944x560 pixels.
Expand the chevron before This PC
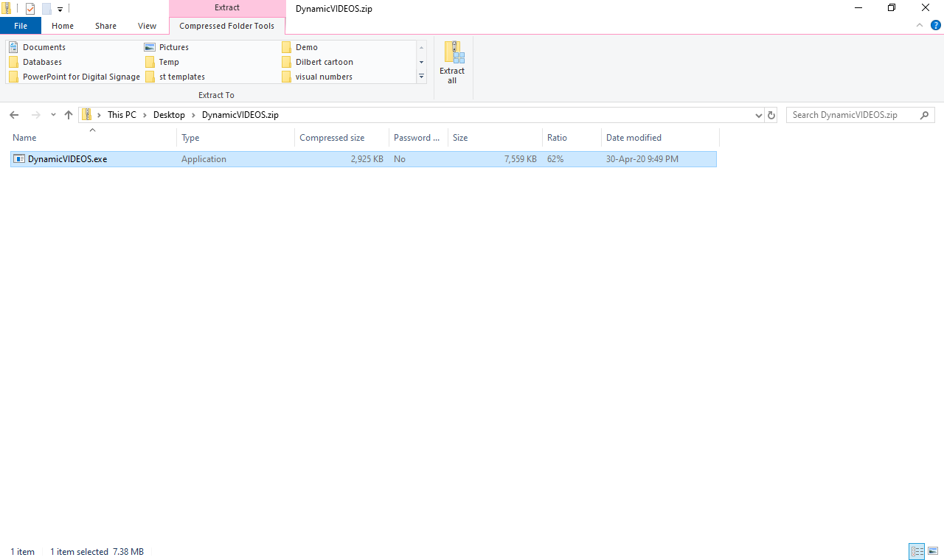coord(99,115)
